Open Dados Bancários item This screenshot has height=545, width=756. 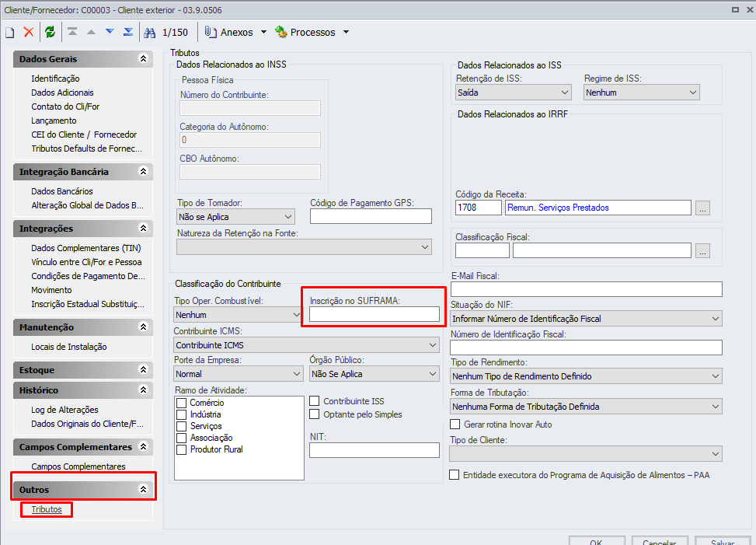click(x=61, y=191)
